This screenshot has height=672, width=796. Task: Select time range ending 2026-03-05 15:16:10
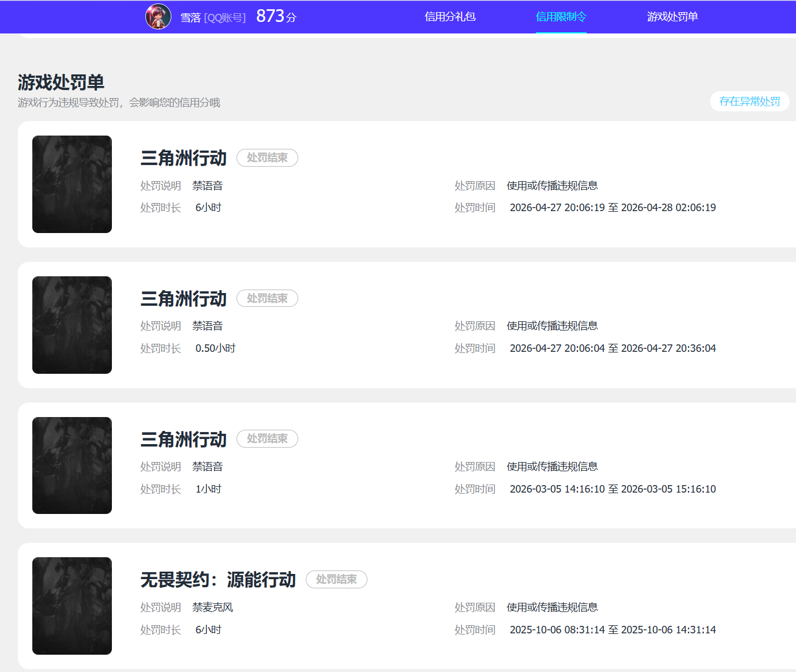613,489
